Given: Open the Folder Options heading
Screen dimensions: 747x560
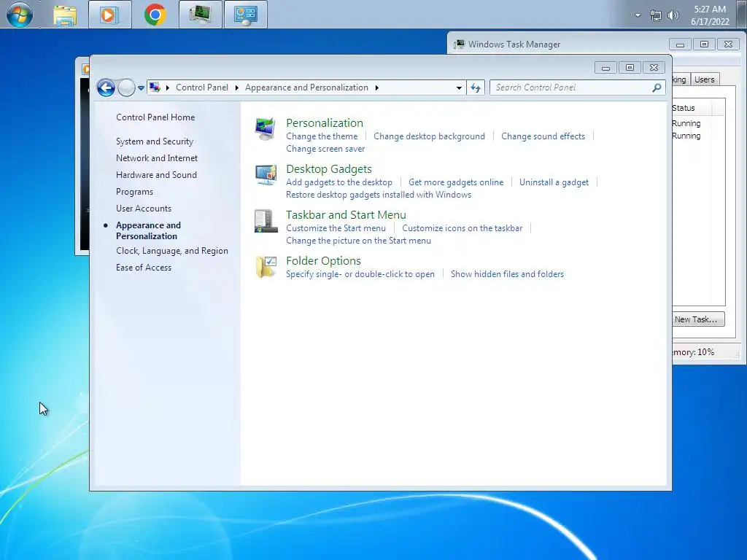Looking at the screenshot, I should point(323,261).
